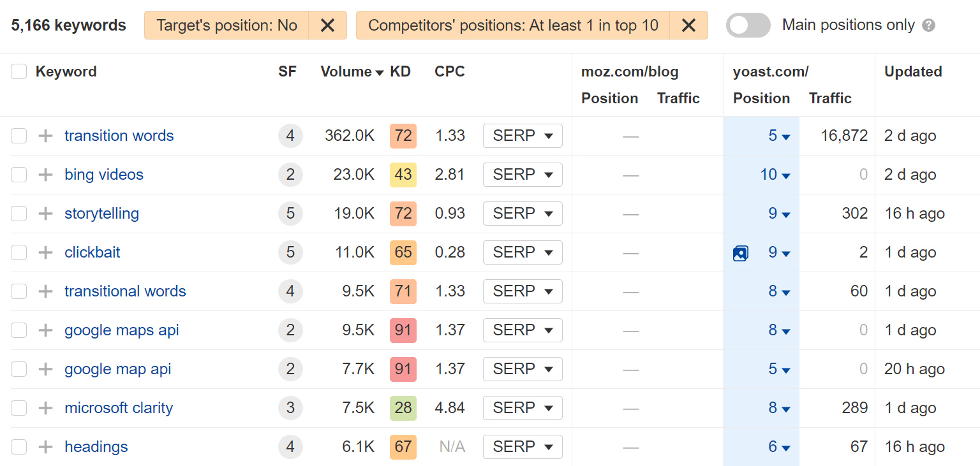Viewport: 980px width, 466px height.
Task: Click the red KD 91 badge for "google maps api"
Action: tap(403, 330)
